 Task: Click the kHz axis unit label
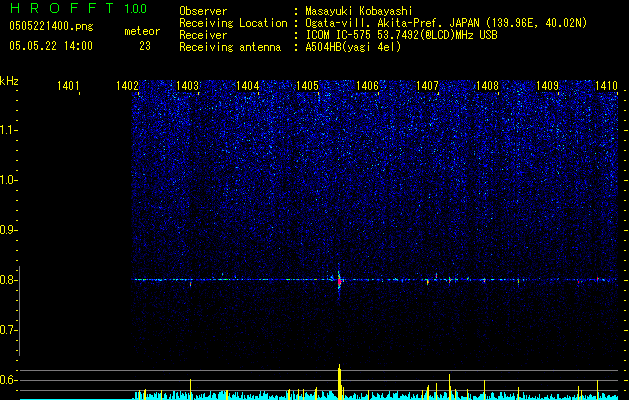[x=9, y=81]
